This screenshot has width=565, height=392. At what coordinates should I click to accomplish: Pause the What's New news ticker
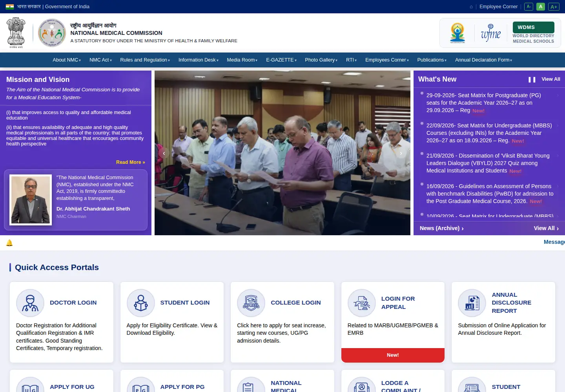[x=532, y=80]
